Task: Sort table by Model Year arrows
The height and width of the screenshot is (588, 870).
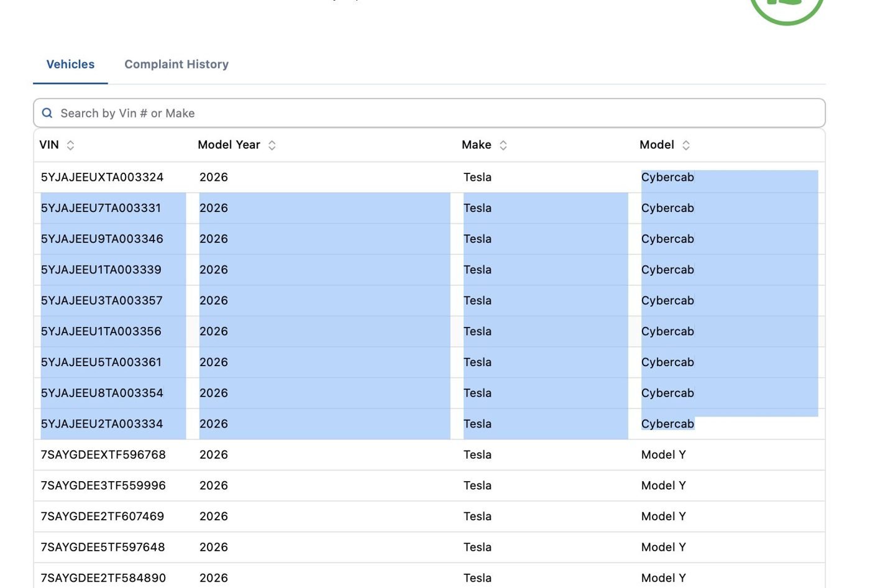Action: [272, 145]
